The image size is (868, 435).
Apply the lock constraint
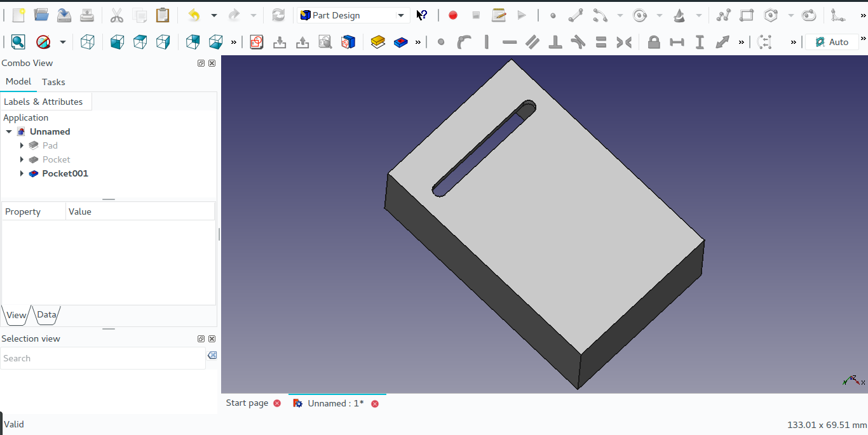[654, 42]
